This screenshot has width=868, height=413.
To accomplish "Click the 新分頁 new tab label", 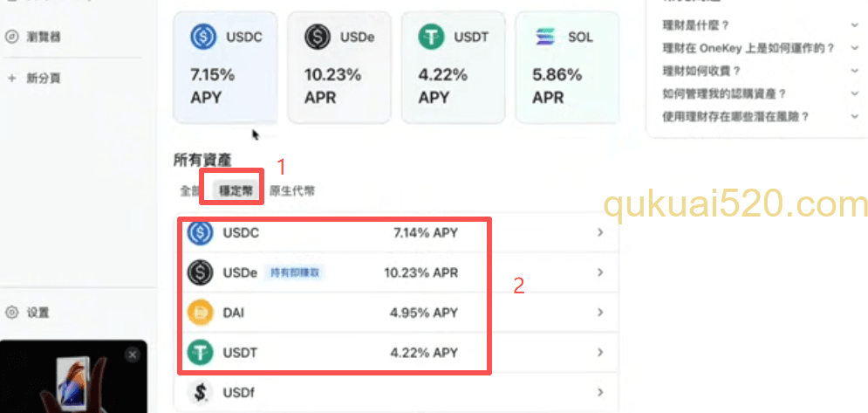I will click(x=44, y=79).
